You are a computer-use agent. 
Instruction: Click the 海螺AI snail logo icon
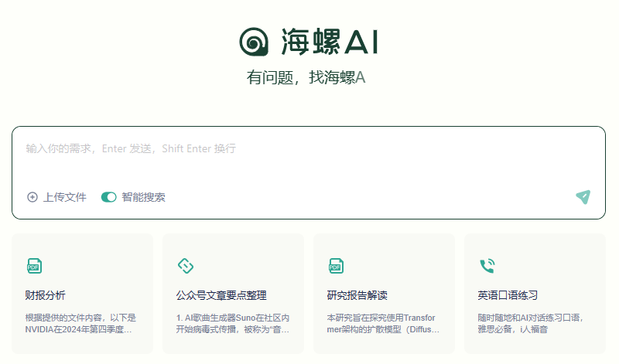254,42
